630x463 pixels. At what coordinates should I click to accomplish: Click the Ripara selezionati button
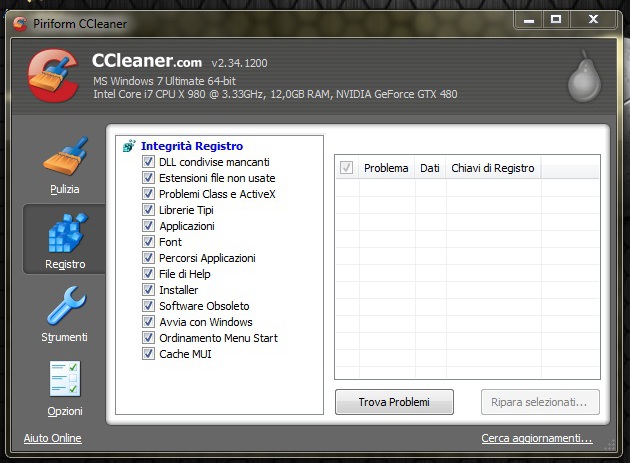(540, 403)
